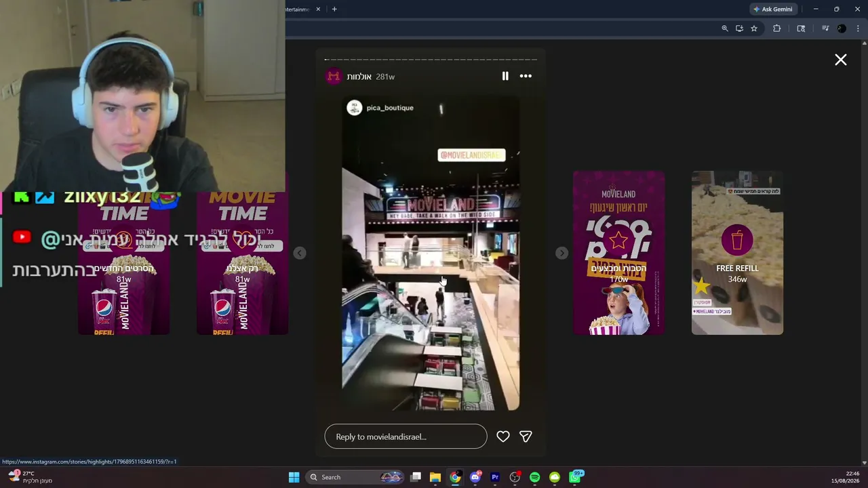Share the story via paper plane icon

click(x=526, y=436)
